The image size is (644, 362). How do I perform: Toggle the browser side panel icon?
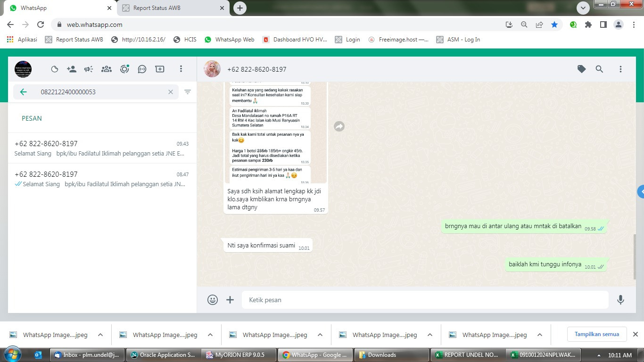(603, 25)
